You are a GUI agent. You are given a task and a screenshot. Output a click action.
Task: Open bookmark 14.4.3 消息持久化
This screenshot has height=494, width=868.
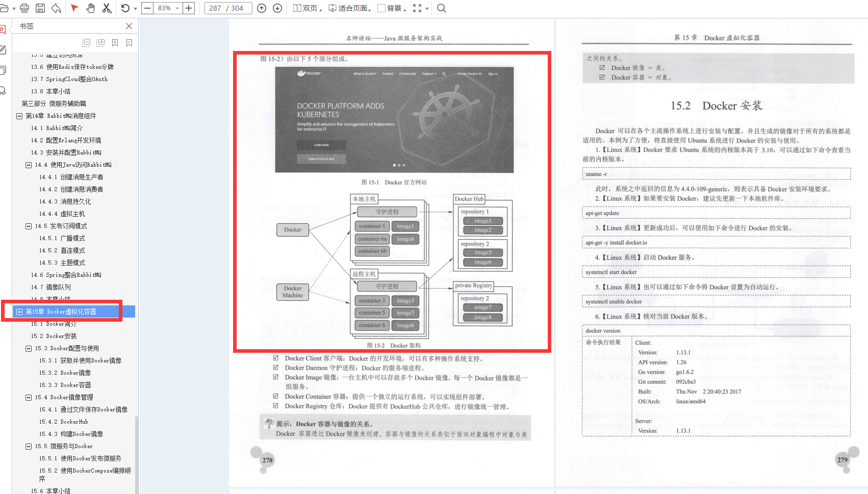point(65,201)
